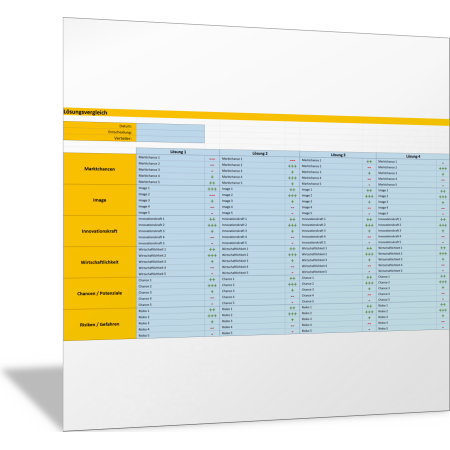The image size is (450, 450).
Task: Click Innovationskraft 1 label under Lösung 1
Action: coord(152,219)
